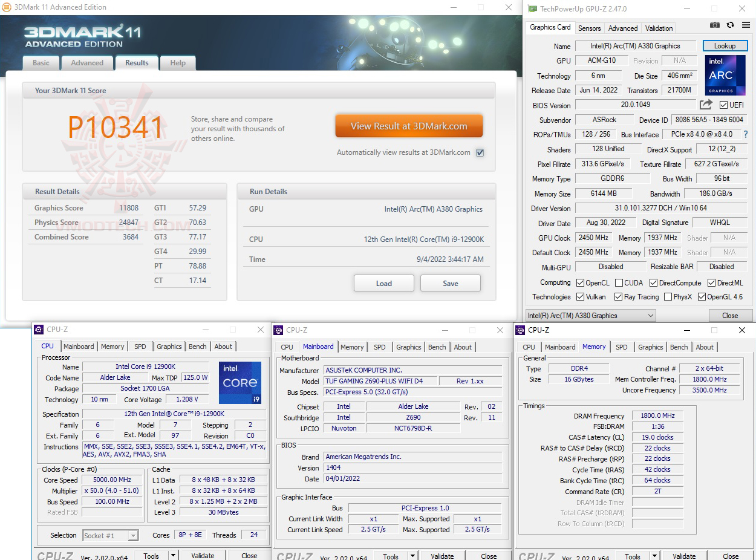
Task: Toggle DirectML checkbox
Action: tap(711, 283)
